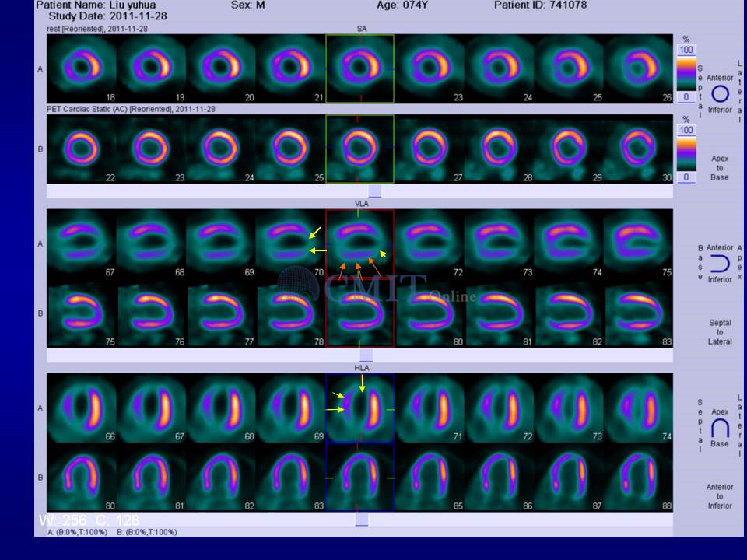Select the 0 lower limit of PET color scale
Image resolution: width=747 pixels, height=560 pixels.
click(686, 177)
